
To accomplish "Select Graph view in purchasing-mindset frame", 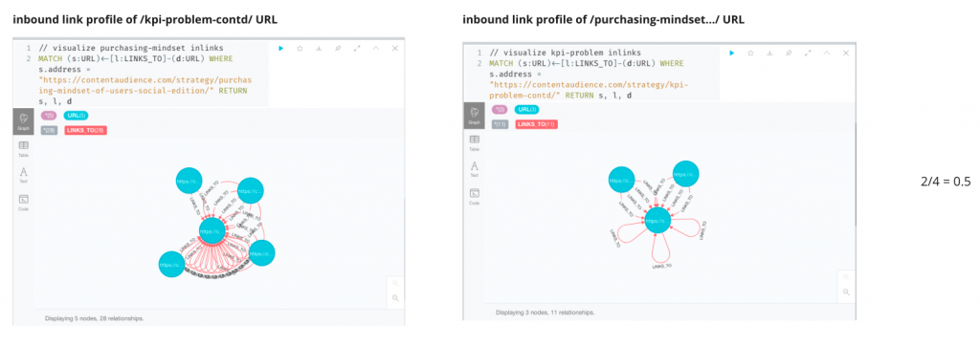I will click(23, 121).
